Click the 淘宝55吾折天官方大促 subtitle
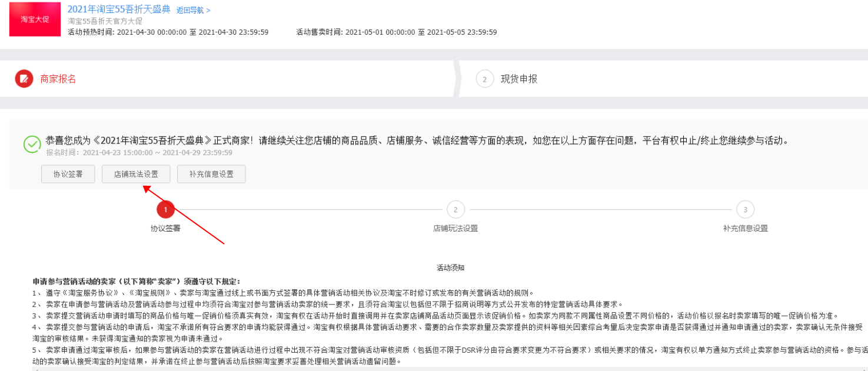868x371 pixels. pos(105,21)
